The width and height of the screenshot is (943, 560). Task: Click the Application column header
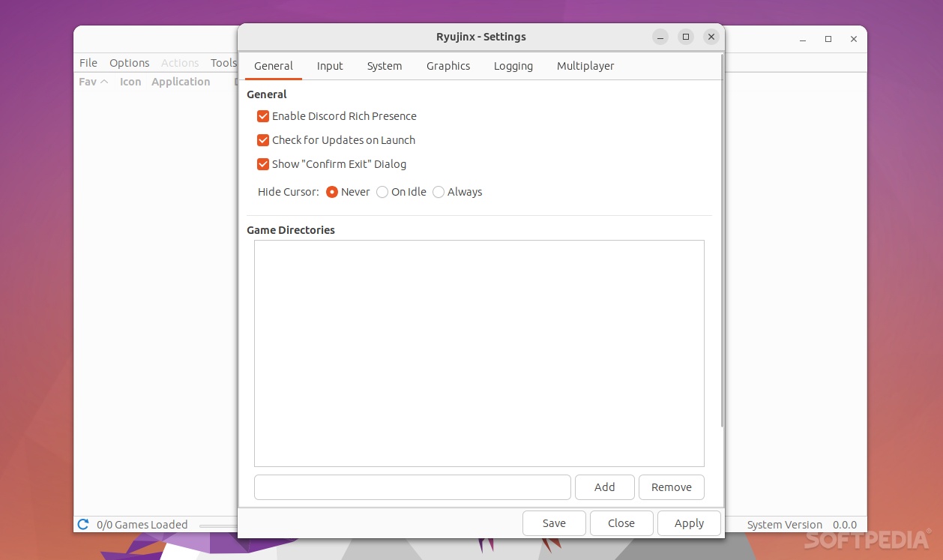(180, 82)
